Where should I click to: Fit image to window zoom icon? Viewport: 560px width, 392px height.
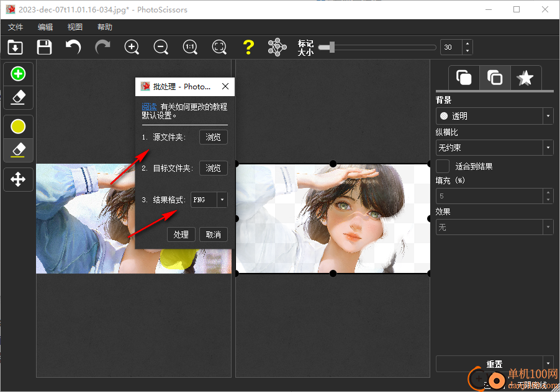219,47
